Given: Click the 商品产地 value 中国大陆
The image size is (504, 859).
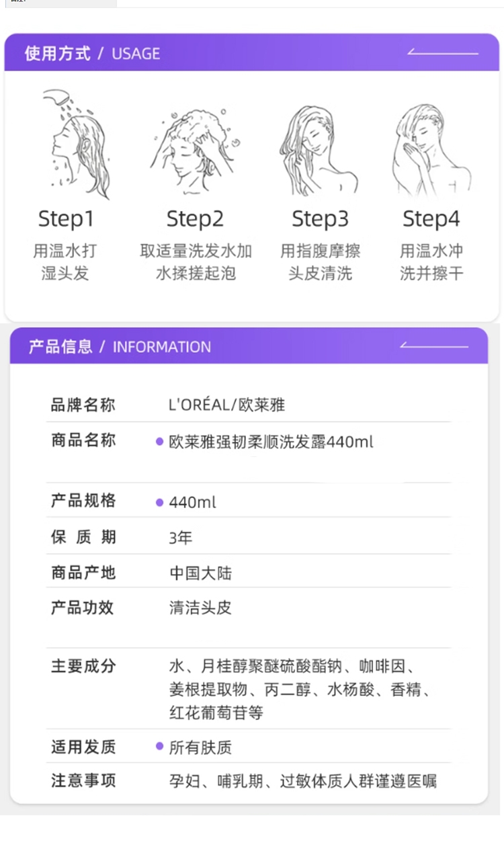Looking at the screenshot, I should pyautogui.click(x=200, y=573).
